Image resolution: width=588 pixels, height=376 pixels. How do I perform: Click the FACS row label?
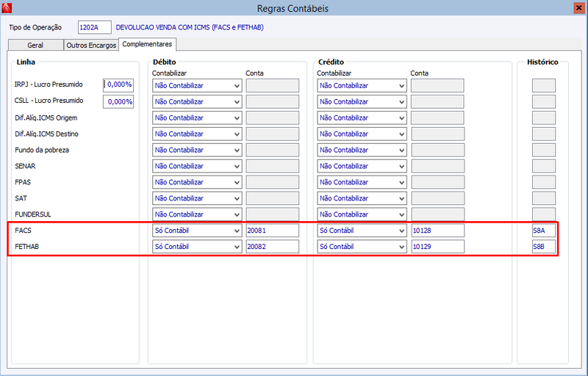(x=24, y=231)
